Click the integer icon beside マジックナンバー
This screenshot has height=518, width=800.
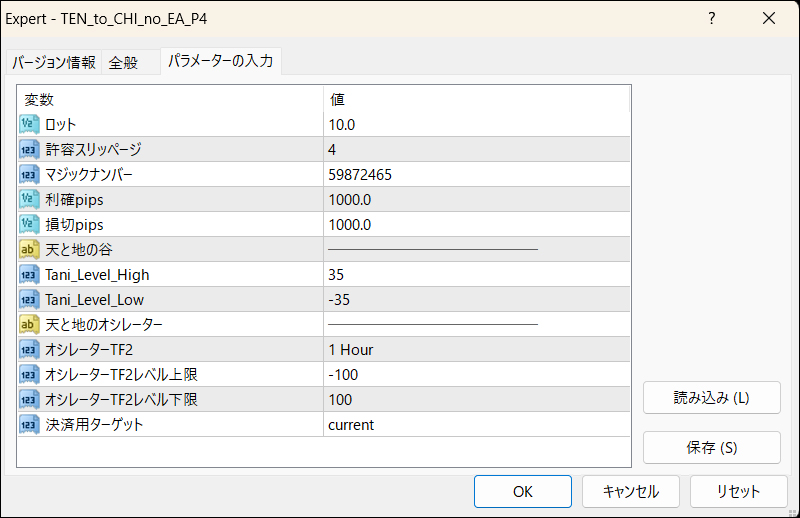29,175
